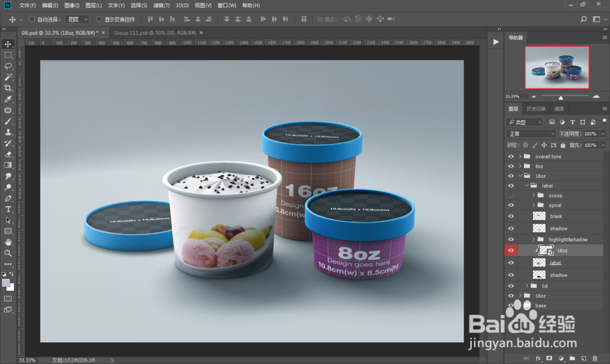Enable the Auto-Select checkbox
This screenshot has height=364, width=610.
pyautogui.click(x=32, y=19)
